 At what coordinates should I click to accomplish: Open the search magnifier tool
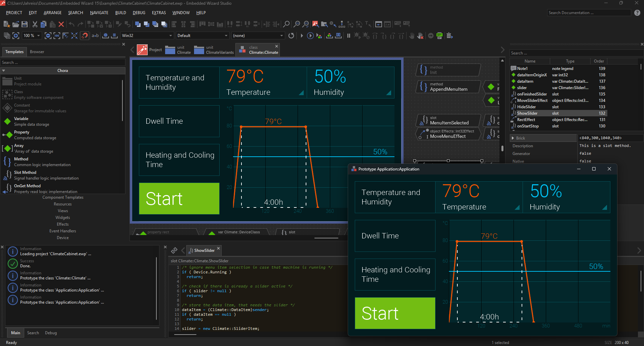click(x=286, y=24)
